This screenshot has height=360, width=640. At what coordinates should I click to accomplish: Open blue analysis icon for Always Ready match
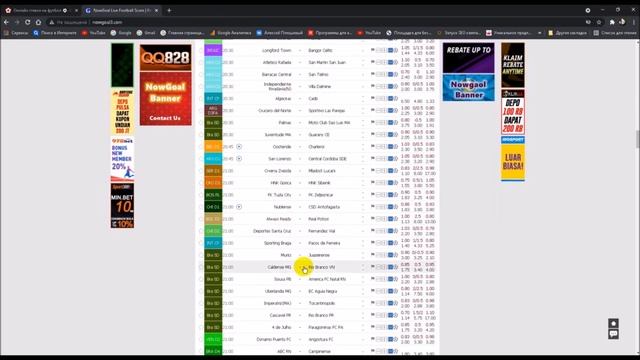point(390,219)
